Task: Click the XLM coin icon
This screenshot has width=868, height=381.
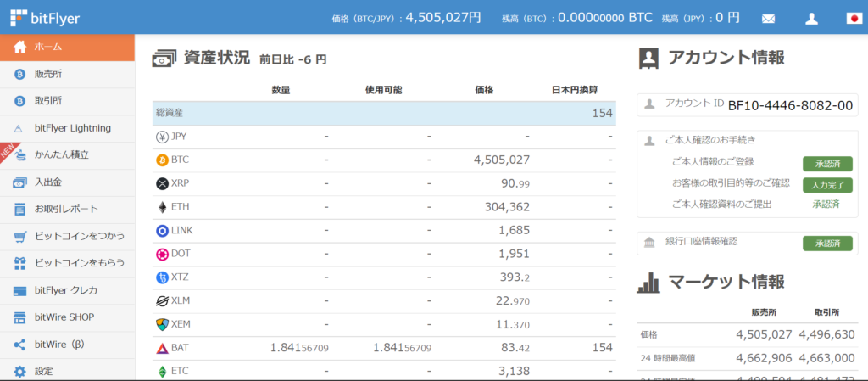Action: tap(163, 301)
